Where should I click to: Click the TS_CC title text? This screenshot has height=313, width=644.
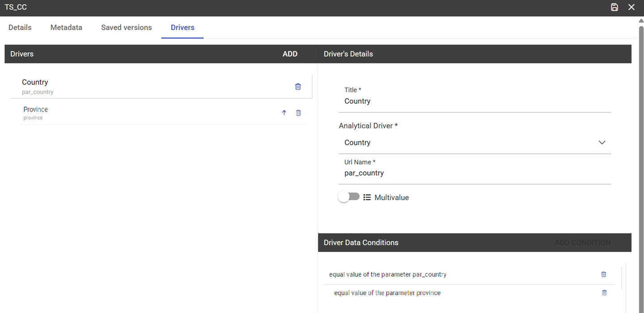pos(16,7)
